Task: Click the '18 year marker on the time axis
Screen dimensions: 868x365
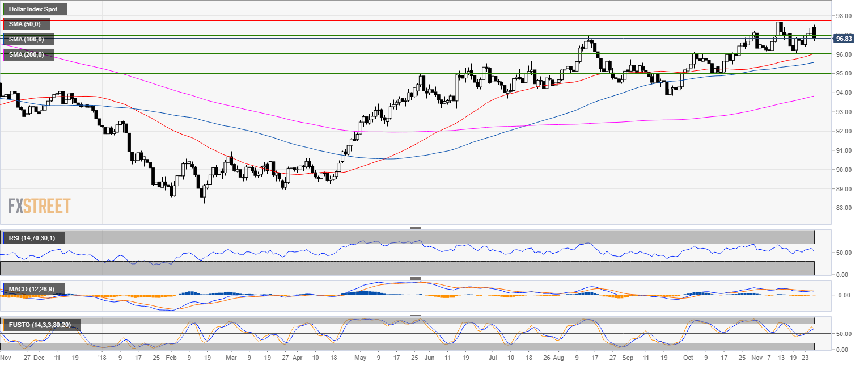Action: tap(102, 359)
